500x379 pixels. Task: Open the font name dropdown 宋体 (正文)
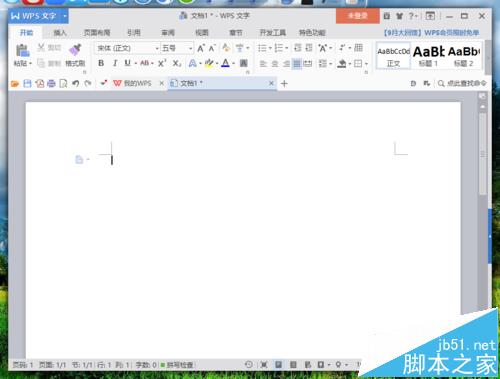[x=127, y=48]
